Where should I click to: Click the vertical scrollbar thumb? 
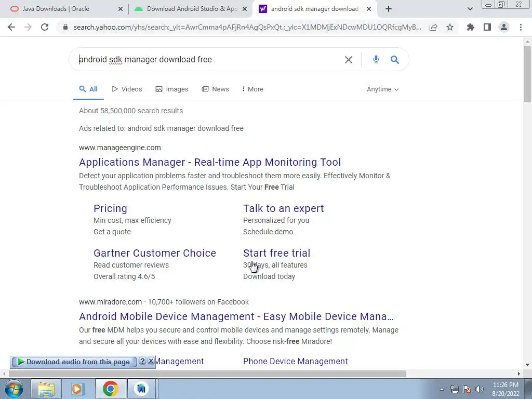point(527,73)
